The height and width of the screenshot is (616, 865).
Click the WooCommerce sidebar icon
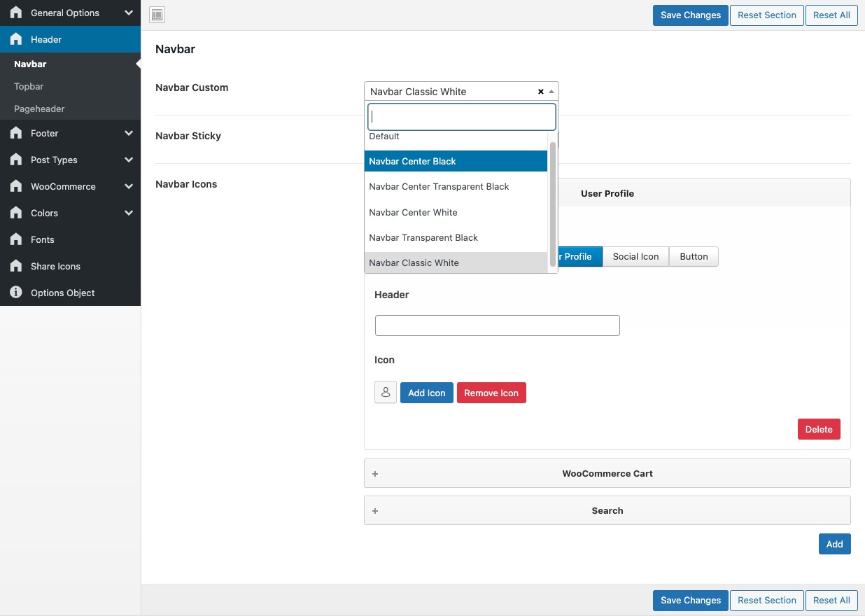[16, 186]
